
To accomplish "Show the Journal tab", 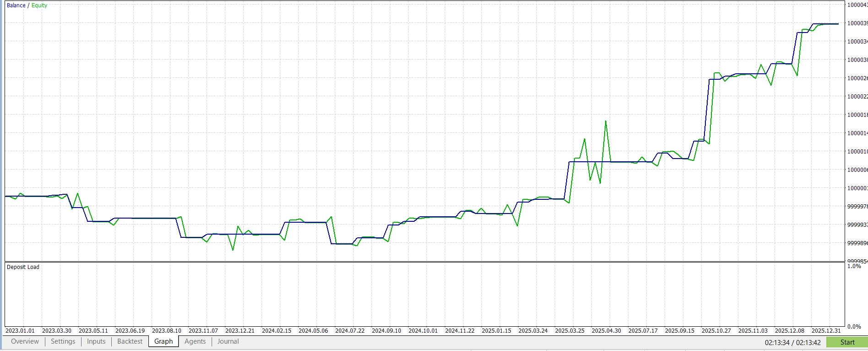I will (x=228, y=341).
